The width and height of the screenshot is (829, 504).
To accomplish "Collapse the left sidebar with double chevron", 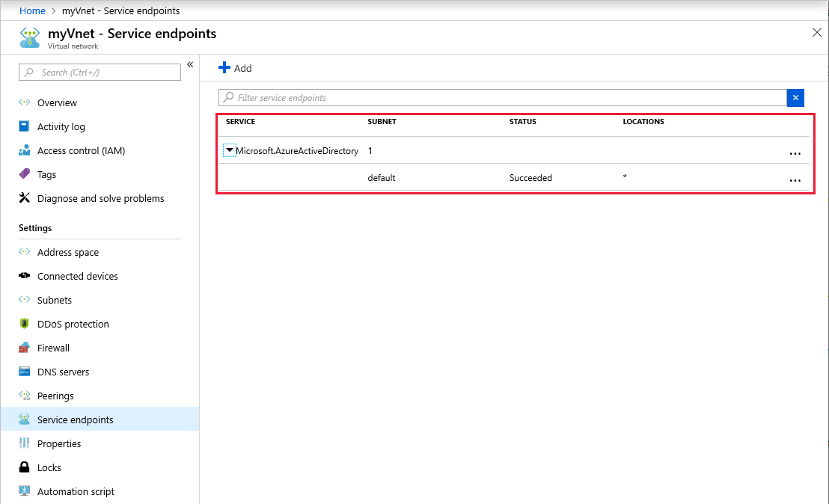I will [190, 65].
